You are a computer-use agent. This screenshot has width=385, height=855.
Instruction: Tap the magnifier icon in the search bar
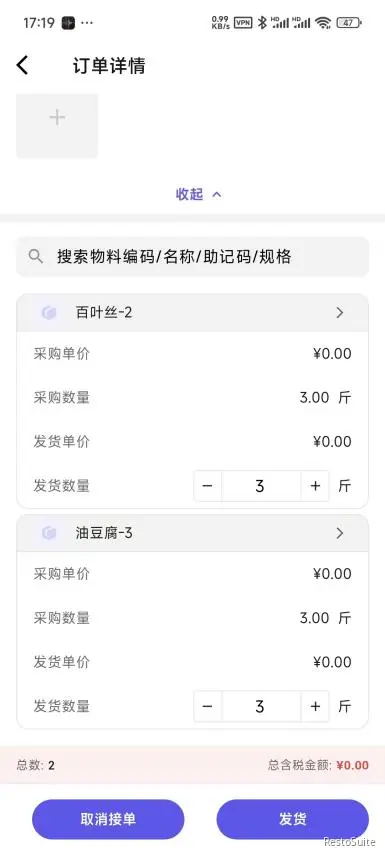[36, 256]
